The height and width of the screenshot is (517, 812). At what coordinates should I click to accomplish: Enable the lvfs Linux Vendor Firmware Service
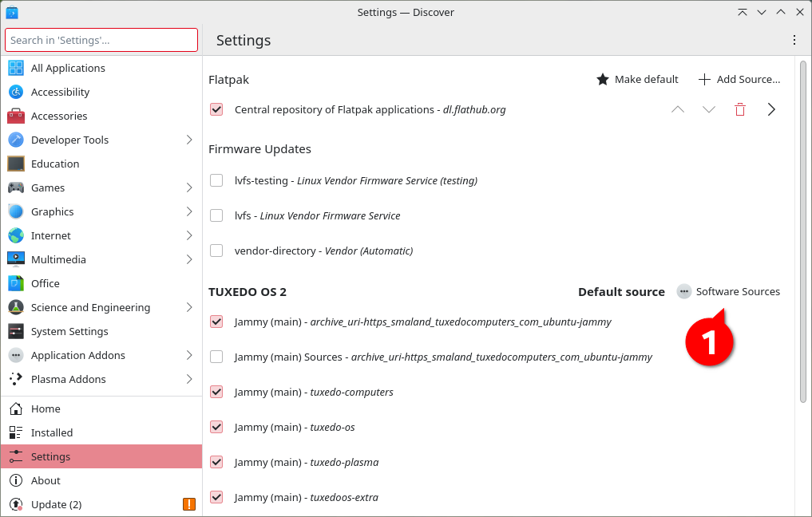(x=216, y=215)
